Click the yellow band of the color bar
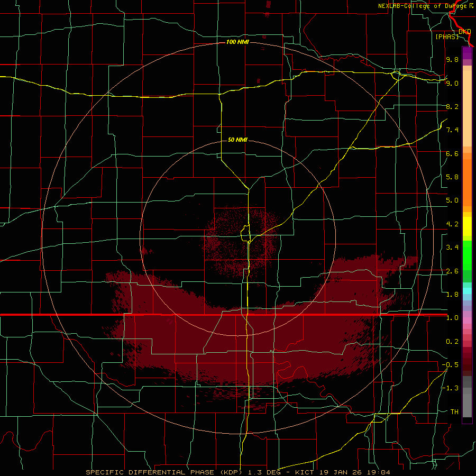Viewport: 476px width, 476px height. pos(467,226)
